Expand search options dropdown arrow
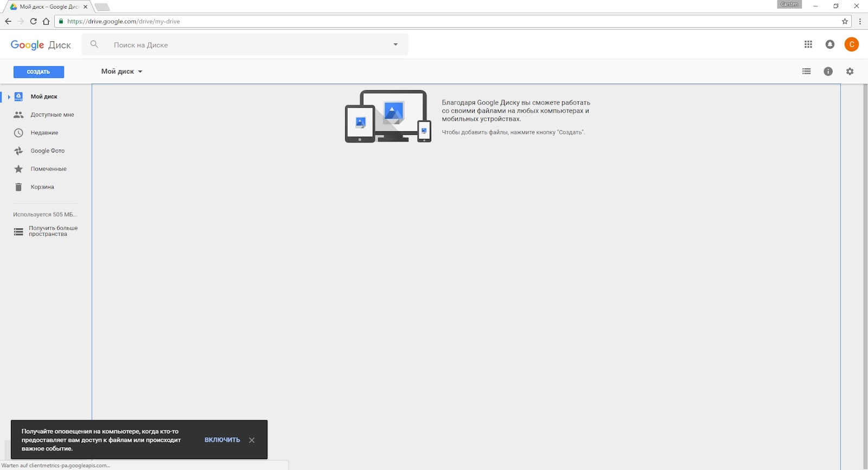 [x=395, y=44]
